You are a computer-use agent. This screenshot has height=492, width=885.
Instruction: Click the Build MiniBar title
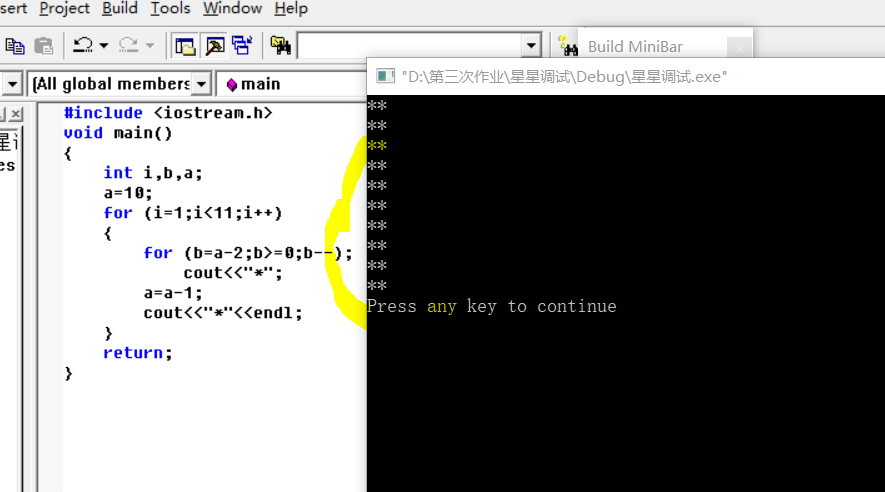(635, 47)
